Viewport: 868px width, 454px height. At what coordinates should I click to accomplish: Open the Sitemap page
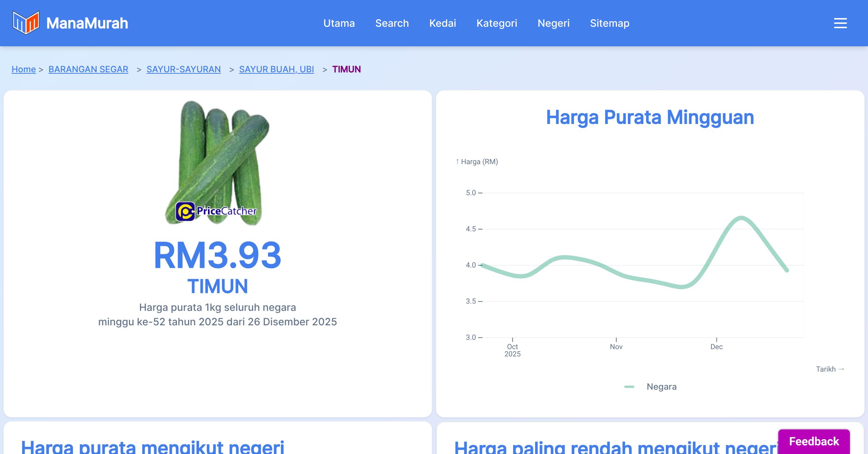[x=609, y=23]
